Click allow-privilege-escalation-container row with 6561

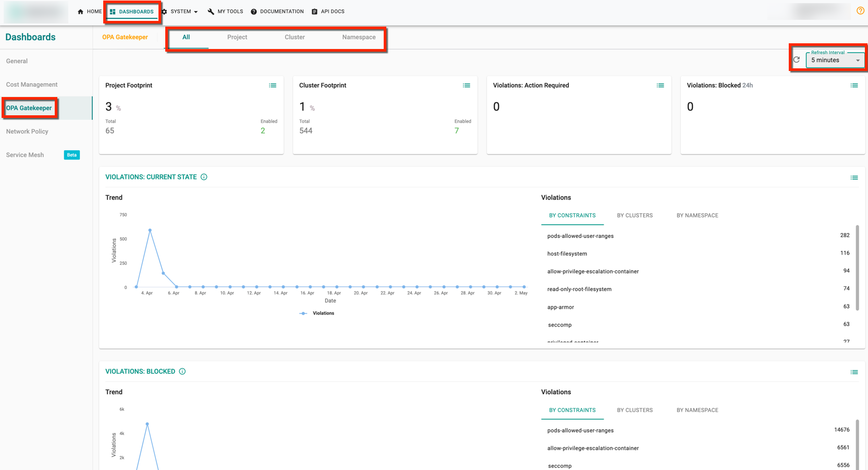point(698,448)
